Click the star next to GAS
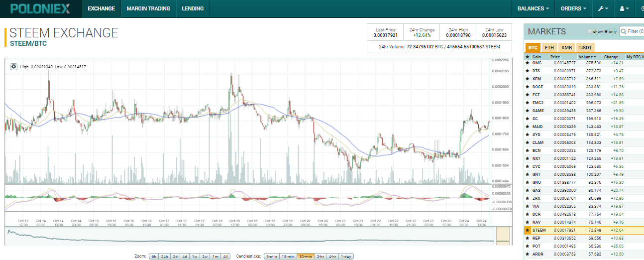This screenshot has width=644, height=260. (527, 190)
